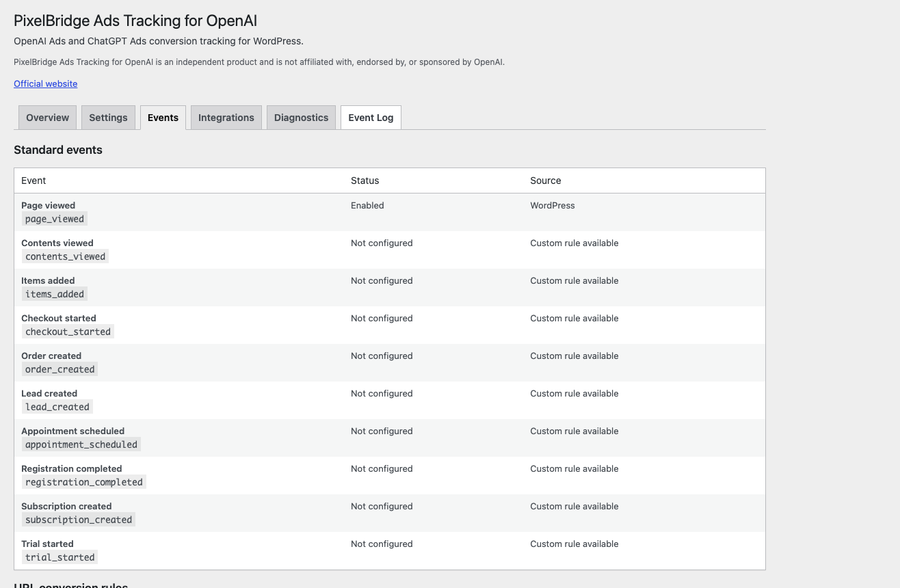Screen dimensions: 900x588
Task: Click the Status column header
Action: [365, 181]
